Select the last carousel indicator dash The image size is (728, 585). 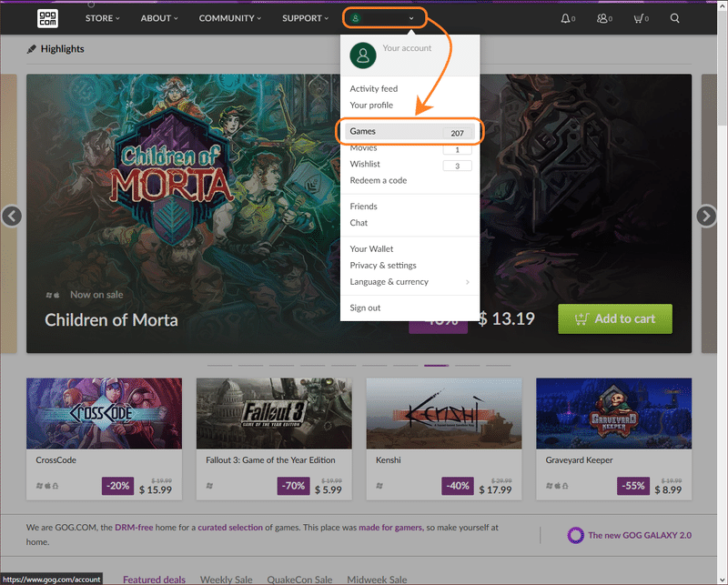(x=498, y=366)
